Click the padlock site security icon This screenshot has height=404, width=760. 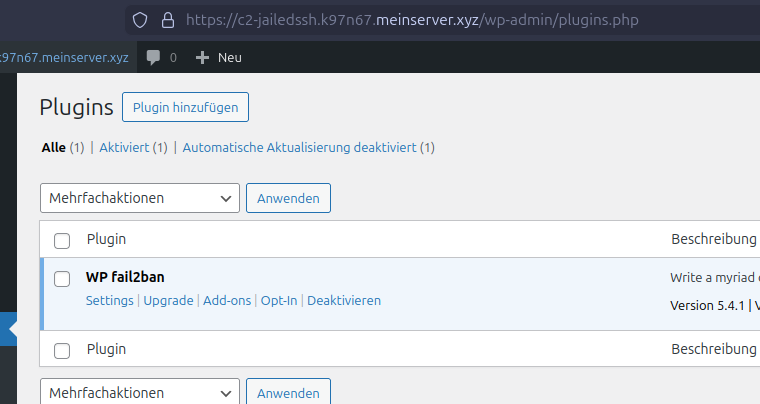coord(167,20)
